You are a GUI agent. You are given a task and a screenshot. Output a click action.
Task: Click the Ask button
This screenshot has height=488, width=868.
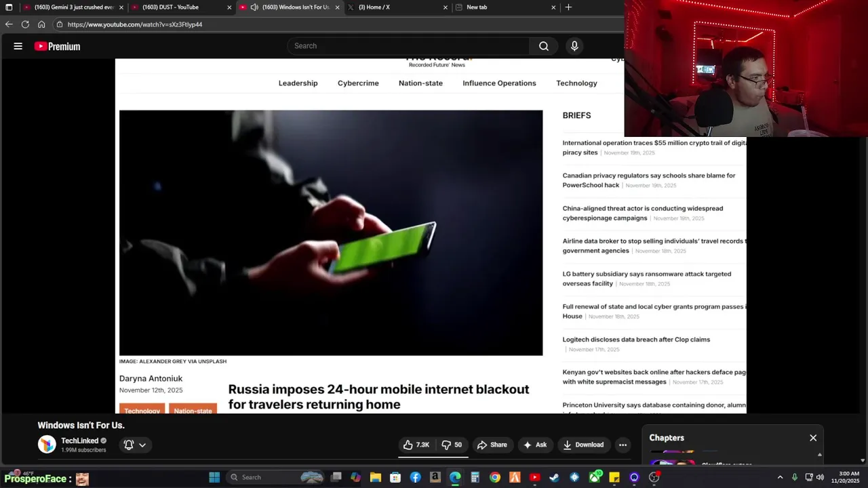pos(534,445)
